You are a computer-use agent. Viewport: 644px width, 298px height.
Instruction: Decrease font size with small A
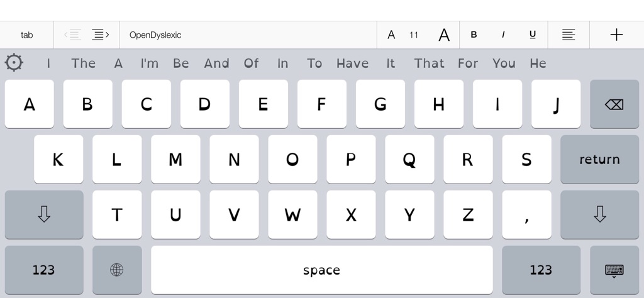tap(391, 35)
